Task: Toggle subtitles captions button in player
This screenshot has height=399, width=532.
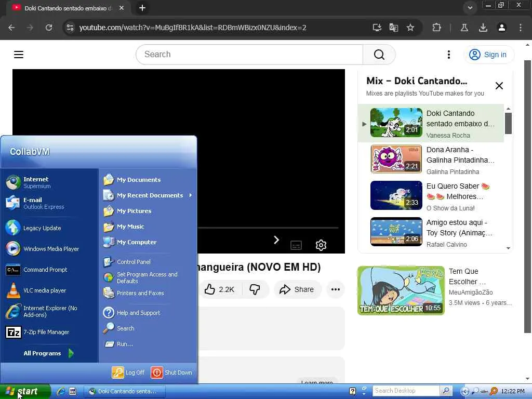Action: [296, 245]
